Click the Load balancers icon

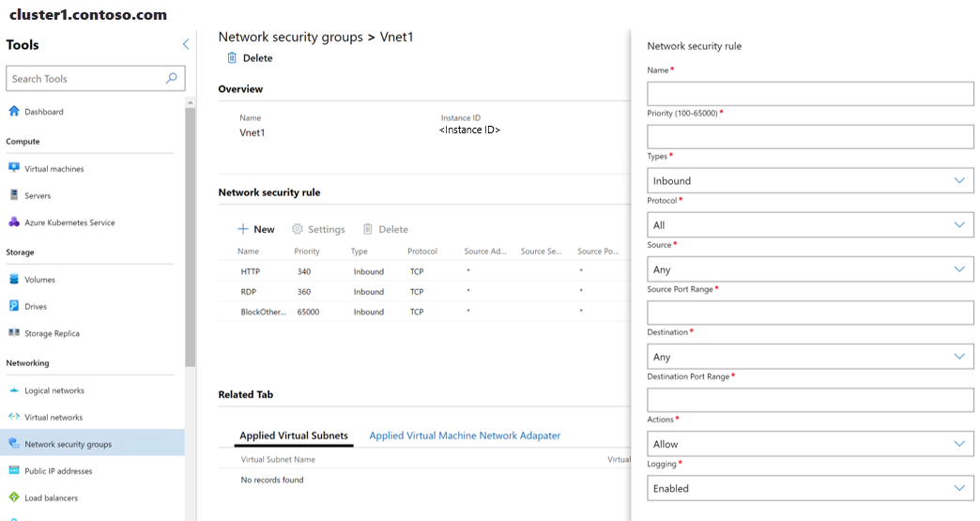click(14, 498)
